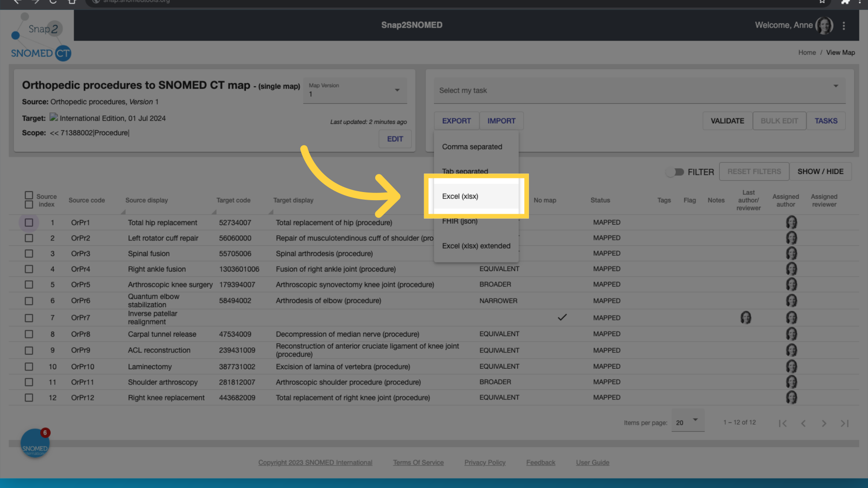Open the Feedback footer link

click(540, 463)
